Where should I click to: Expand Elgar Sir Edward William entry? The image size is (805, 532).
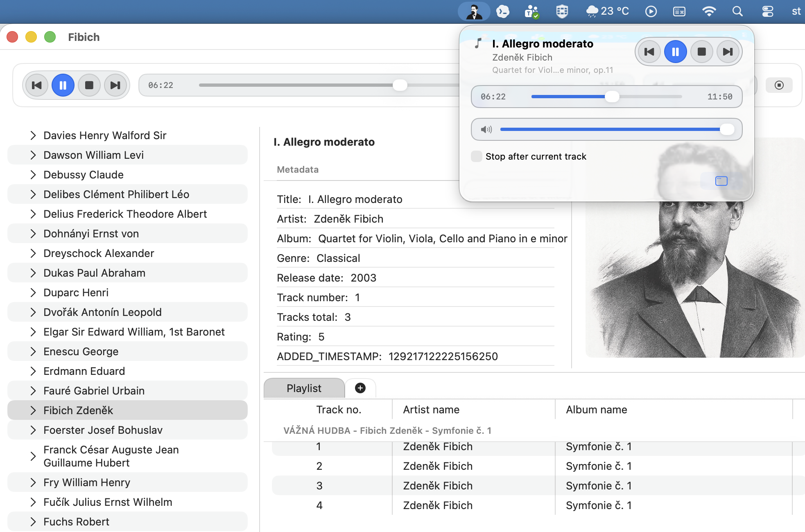point(33,332)
